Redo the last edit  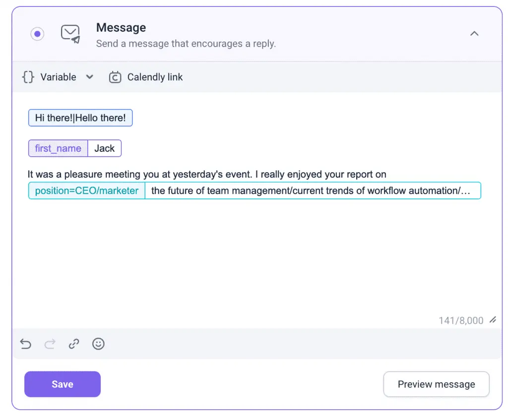point(50,344)
